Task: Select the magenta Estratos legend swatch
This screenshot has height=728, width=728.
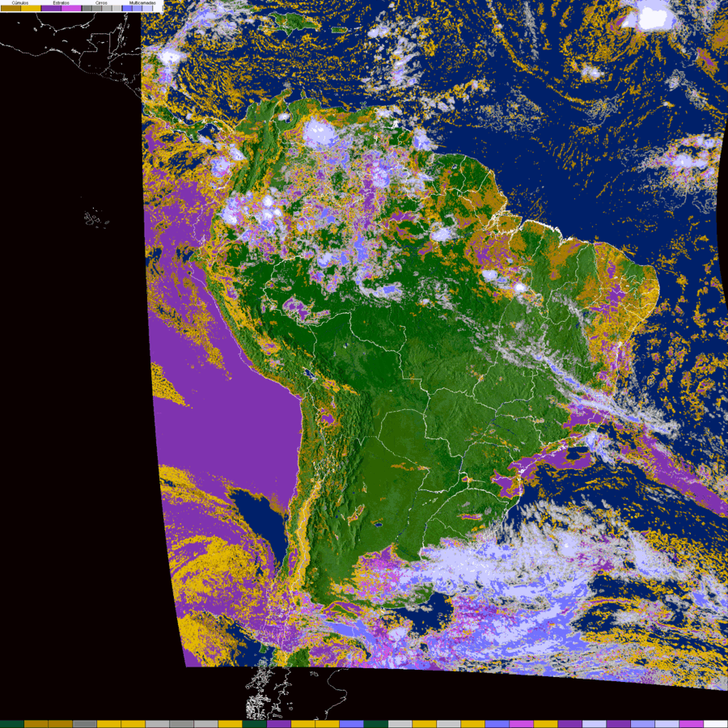Action: [71, 8]
